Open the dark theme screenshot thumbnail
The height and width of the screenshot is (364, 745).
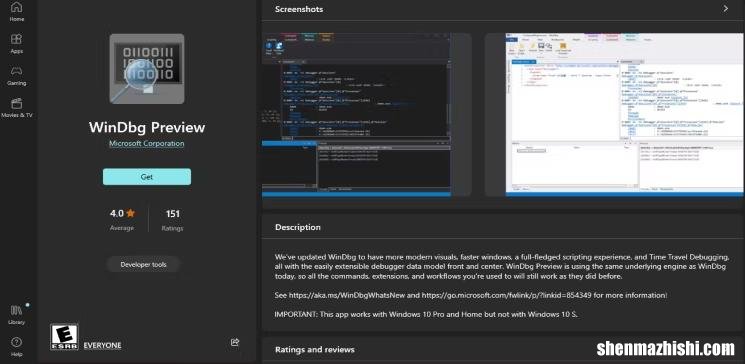[x=356, y=115]
